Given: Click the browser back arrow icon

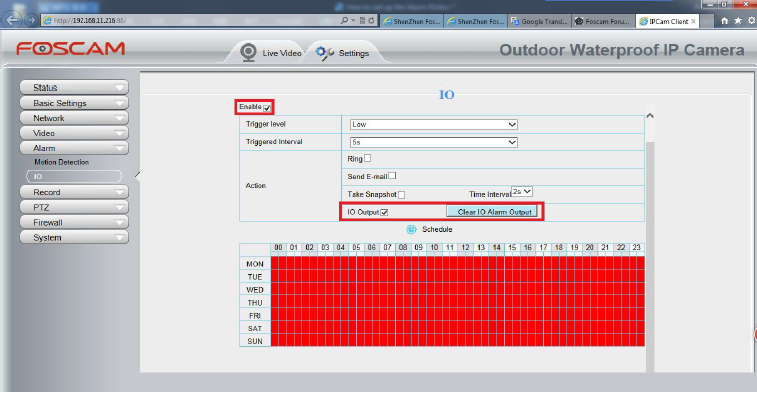Looking at the screenshot, I should [13, 20].
